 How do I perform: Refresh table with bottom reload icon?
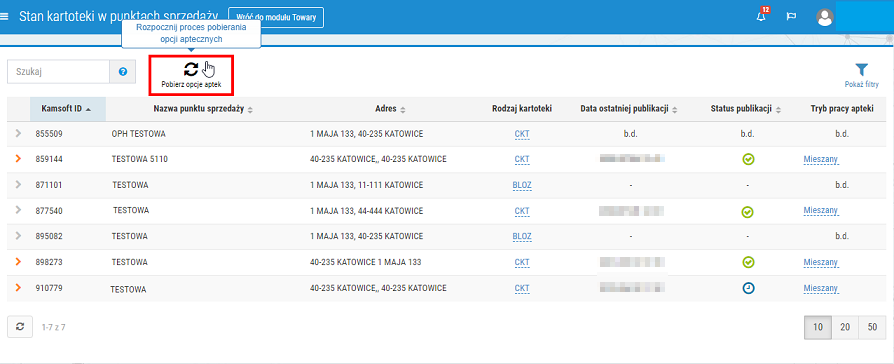20,327
